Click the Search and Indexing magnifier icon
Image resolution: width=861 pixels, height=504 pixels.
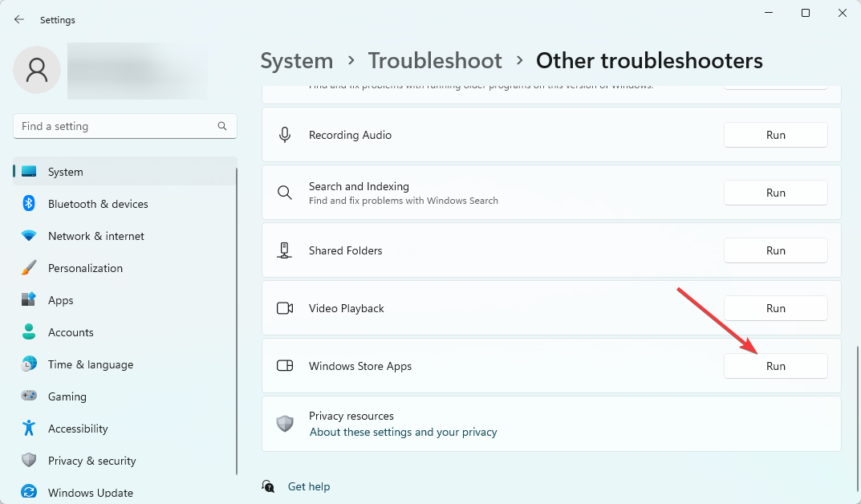click(x=284, y=193)
